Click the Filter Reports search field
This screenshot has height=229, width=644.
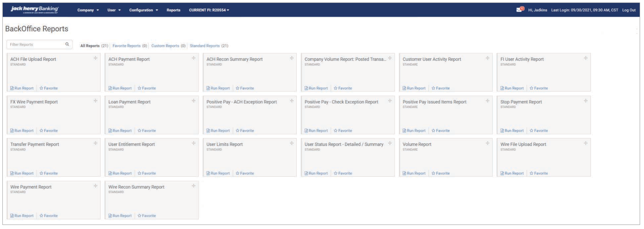point(35,45)
